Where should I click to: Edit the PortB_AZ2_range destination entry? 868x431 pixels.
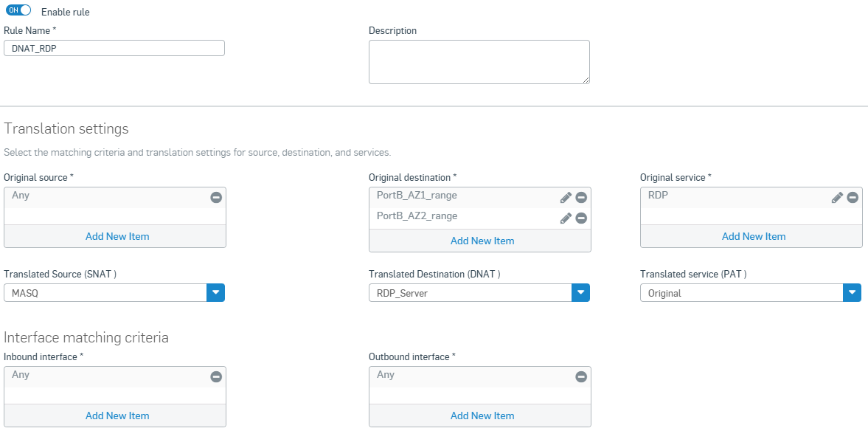566,218
